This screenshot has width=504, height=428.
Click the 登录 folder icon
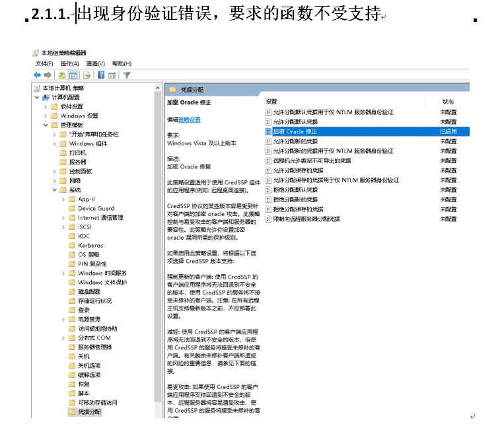(72, 310)
